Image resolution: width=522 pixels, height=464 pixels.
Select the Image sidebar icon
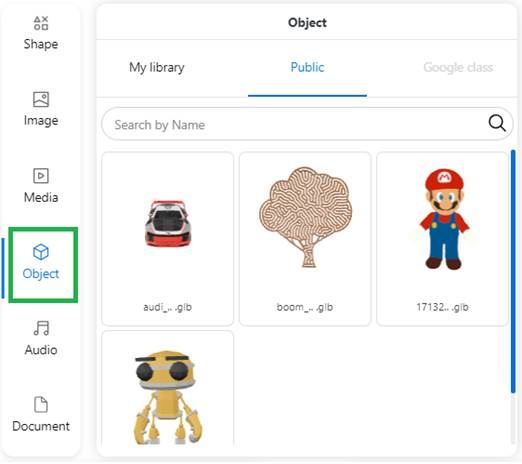coord(41,99)
